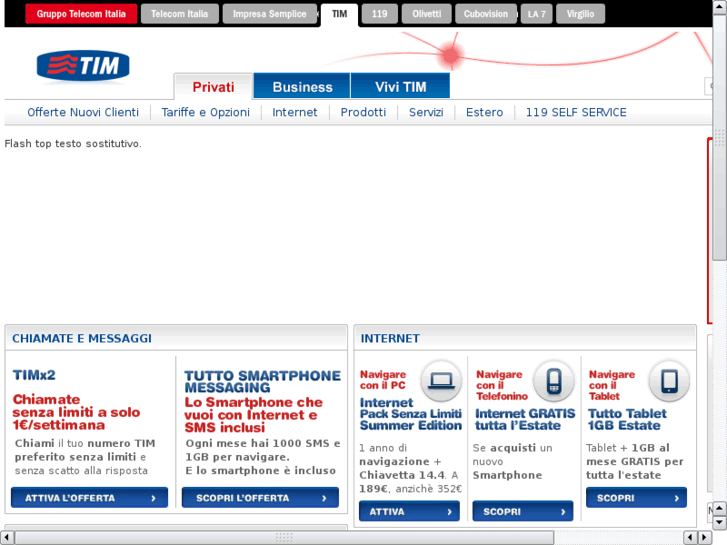Click ATTIVA under Internet Pack Senza Limiti

pyautogui.click(x=409, y=511)
